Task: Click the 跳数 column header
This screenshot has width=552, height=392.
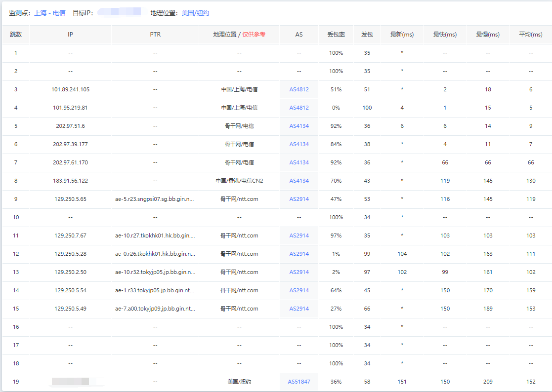Action: (16, 35)
